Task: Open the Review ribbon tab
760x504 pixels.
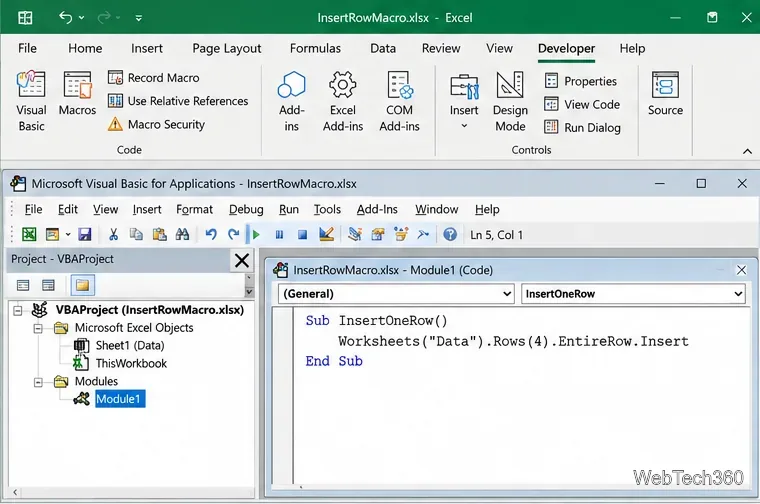Action: [x=441, y=48]
